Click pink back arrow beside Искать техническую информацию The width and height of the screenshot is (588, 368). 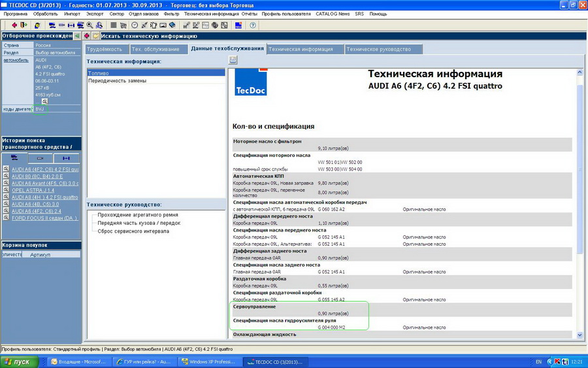tap(87, 36)
